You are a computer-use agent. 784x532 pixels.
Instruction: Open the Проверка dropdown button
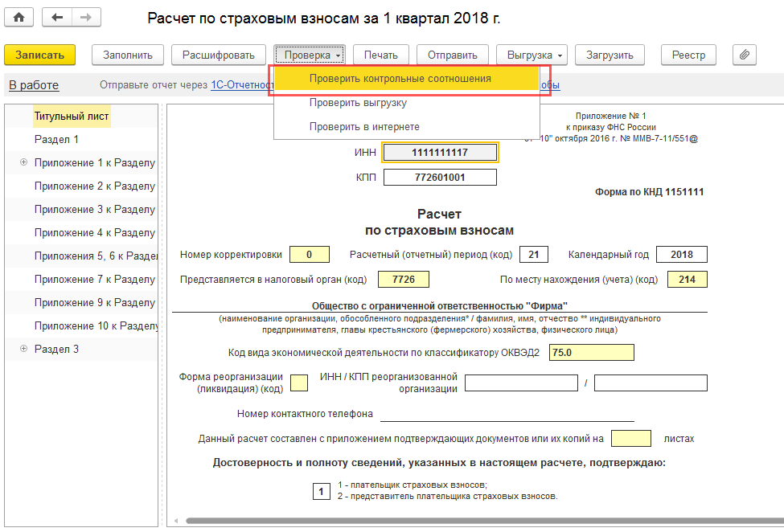[x=310, y=55]
